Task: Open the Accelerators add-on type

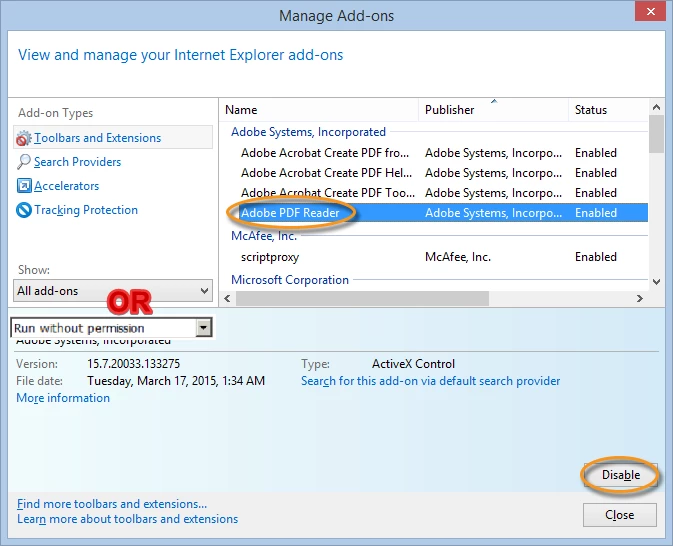Action: coord(67,186)
